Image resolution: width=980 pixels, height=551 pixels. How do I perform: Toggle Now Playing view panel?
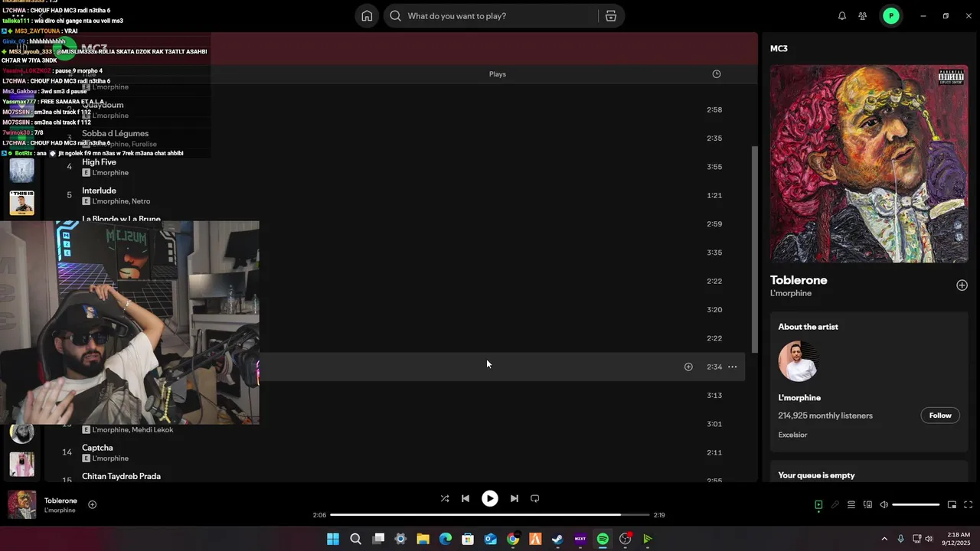click(x=818, y=505)
